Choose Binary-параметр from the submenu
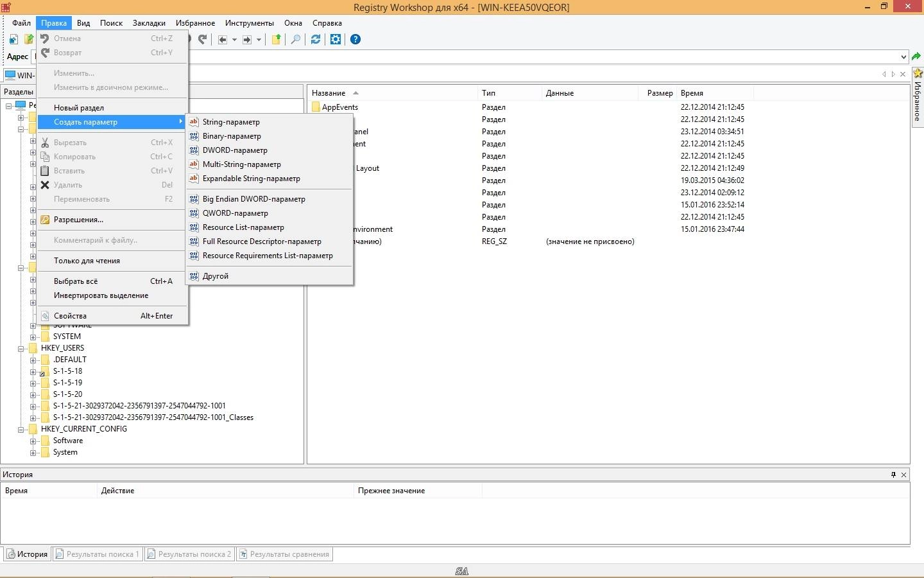924x578 pixels. (269, 136)
